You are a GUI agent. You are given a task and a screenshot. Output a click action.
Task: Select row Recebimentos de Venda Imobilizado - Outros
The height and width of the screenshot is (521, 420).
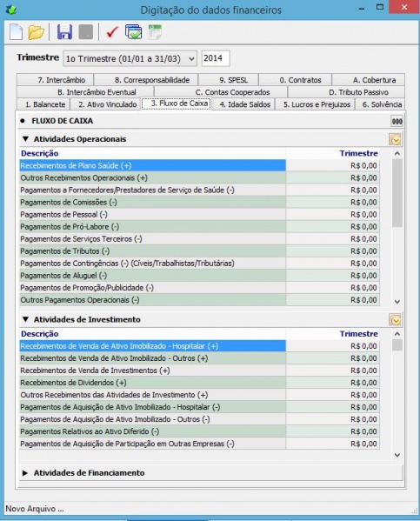coord(199,358)
